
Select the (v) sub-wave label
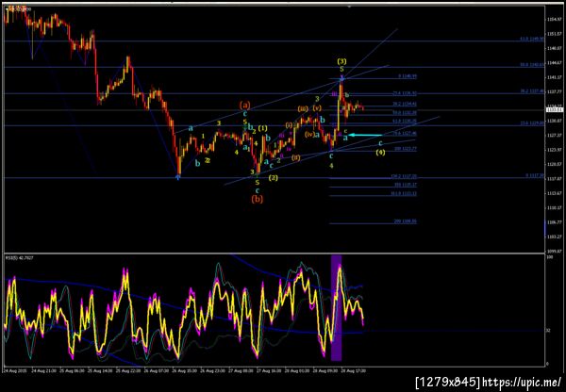point(317,107)
